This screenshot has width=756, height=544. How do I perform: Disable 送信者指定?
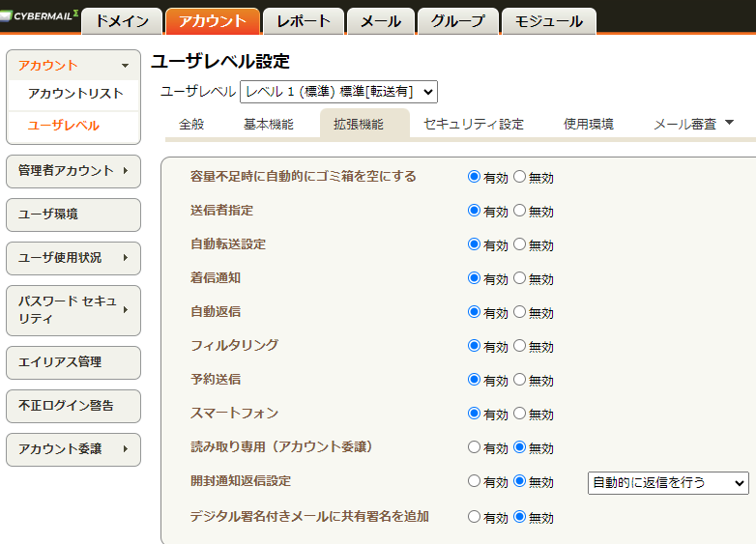pos(519,211)
